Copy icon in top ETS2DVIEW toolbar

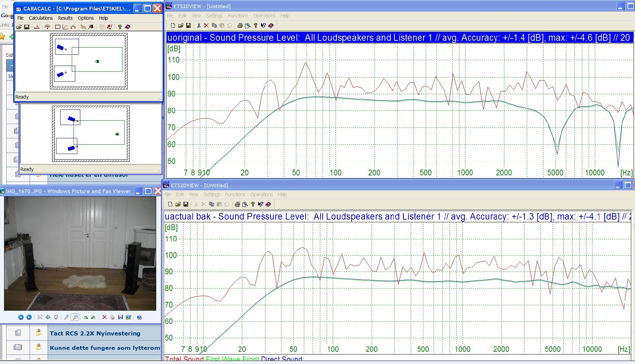click(214, 25)
